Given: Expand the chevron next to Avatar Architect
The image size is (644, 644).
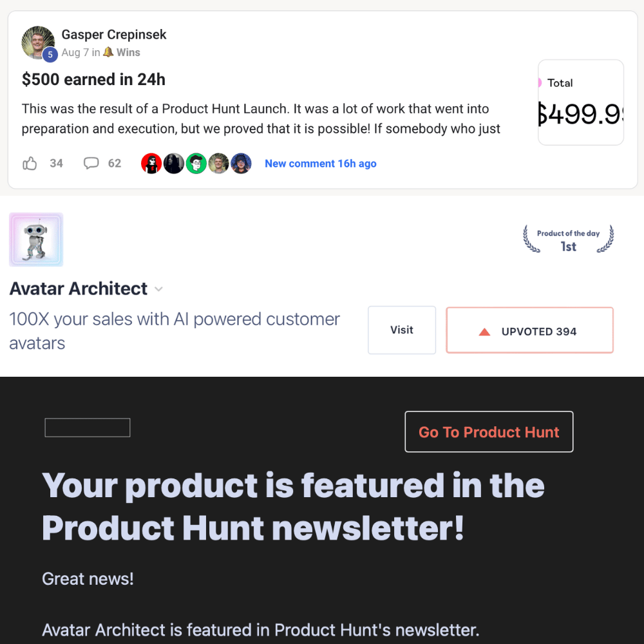Looking at the screenshot, I should click(159, 290).
